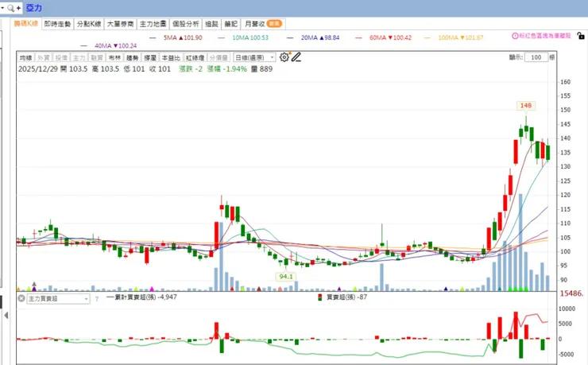Open the 月營收 tab

pos(263,24)
